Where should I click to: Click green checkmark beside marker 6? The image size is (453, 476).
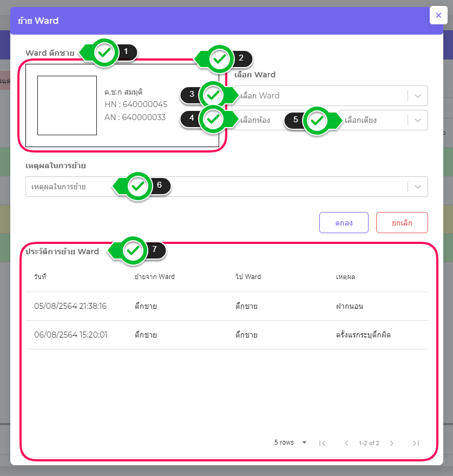[139, 187]
